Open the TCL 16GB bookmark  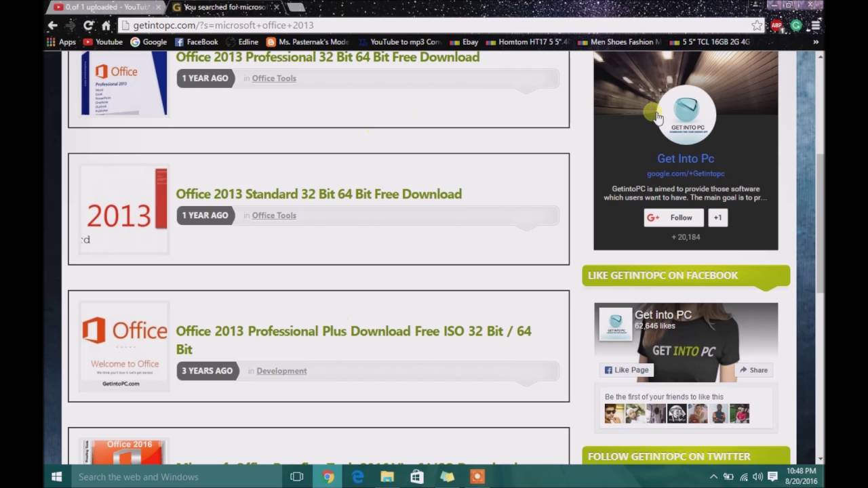tap(709, 42)
